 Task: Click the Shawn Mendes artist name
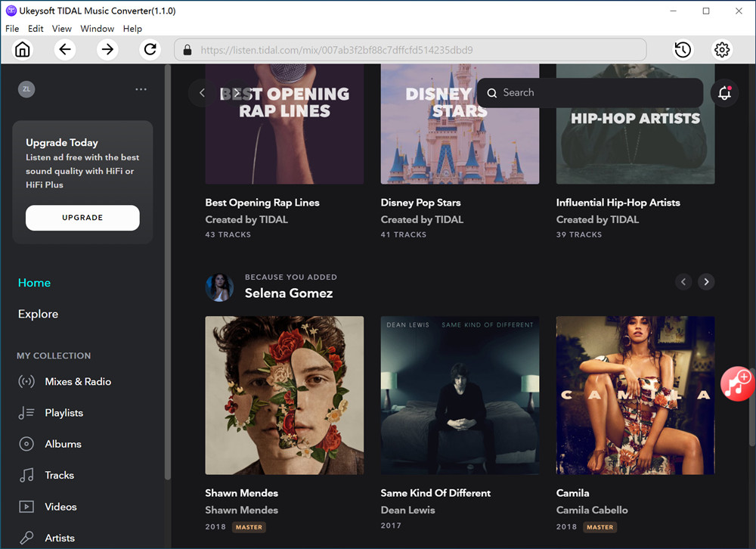click(x=242, y=510)
